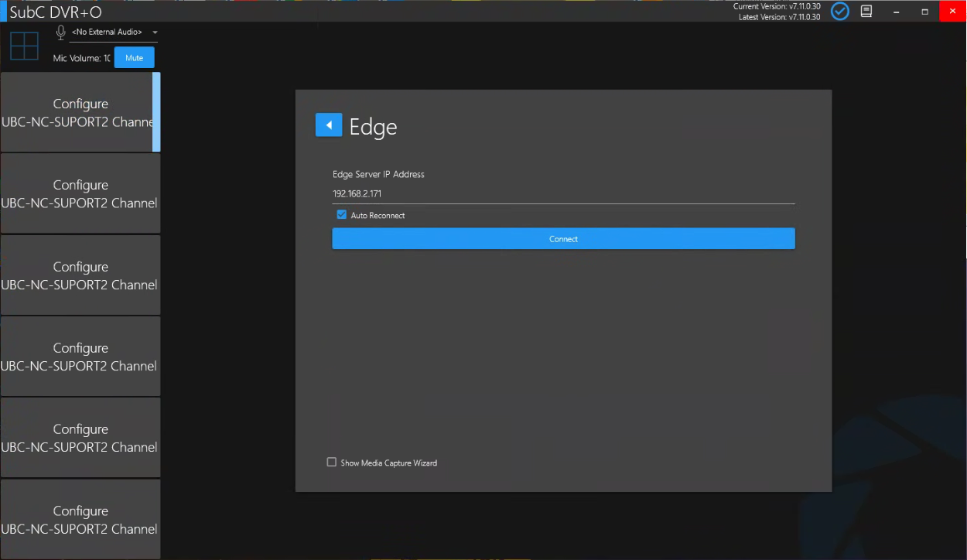
Task: Expand the No External Audio dropdown
Action: (155, 32)
